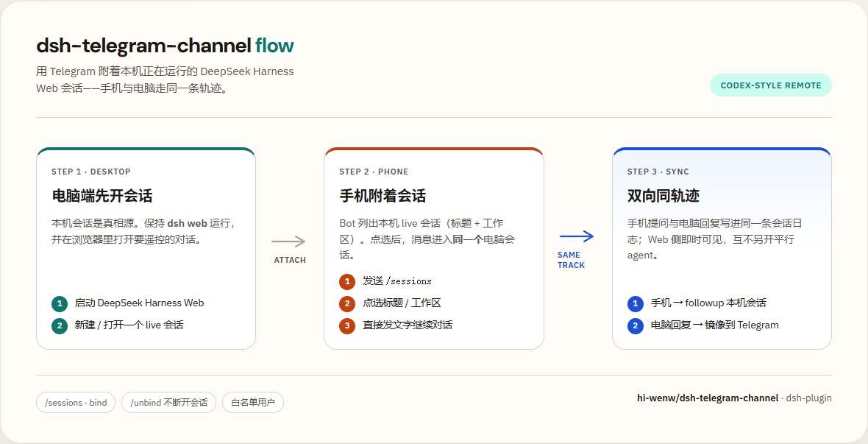The image size is (868, 444).
Task: Select the heading 电脑端先开会话
Action: [102, 196]
